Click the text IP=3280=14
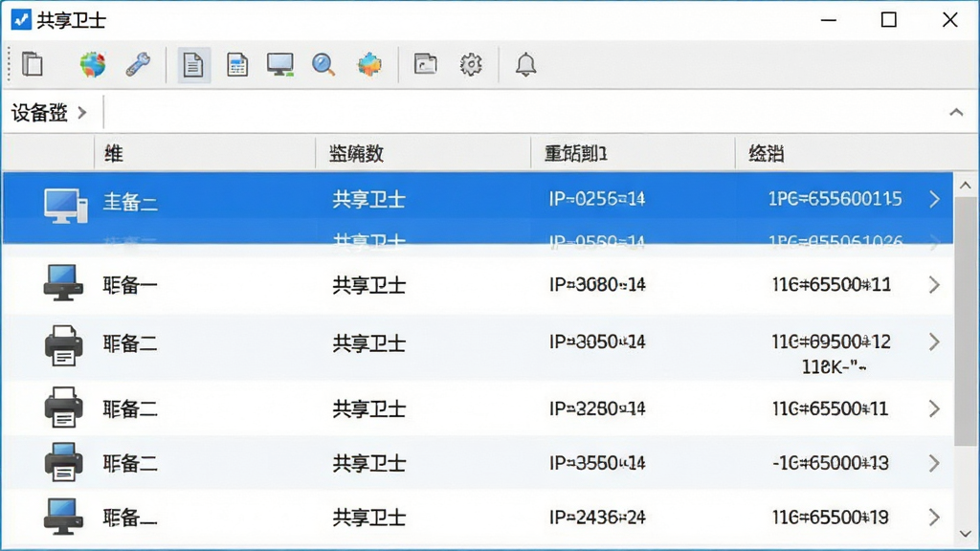 click(597, 408)
